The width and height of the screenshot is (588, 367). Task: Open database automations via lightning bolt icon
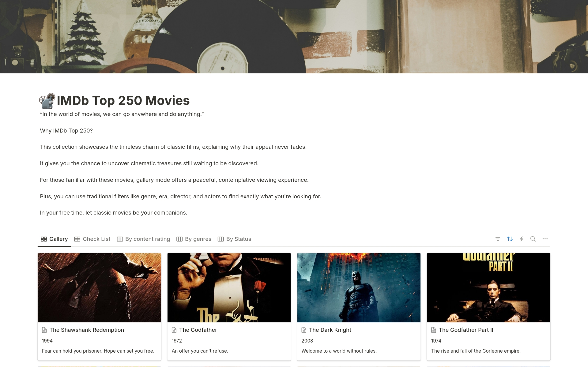[x=522, y=239]
